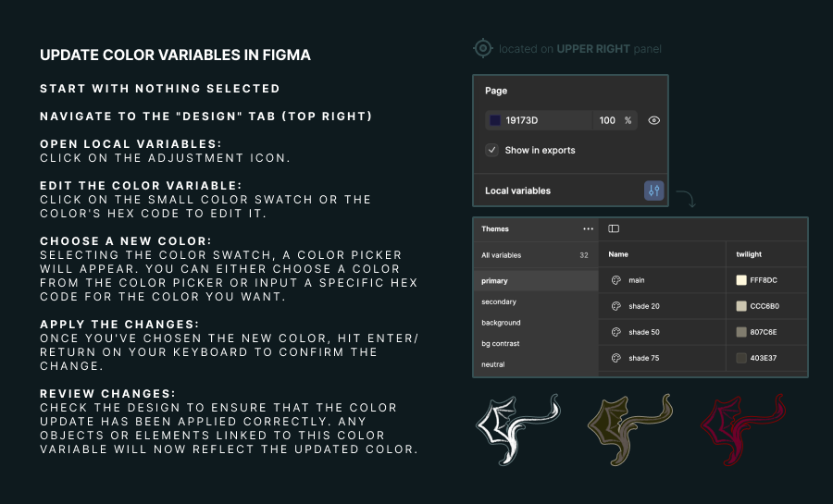This screenshot has height=504, width=833.
Task: Select the secondary variable group
Action: pyautogui.click(x=499, y=301)
